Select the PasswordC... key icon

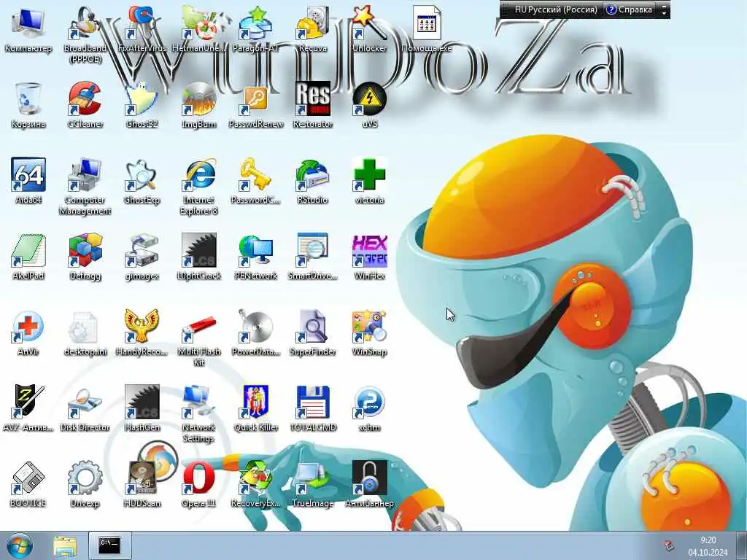256,181
